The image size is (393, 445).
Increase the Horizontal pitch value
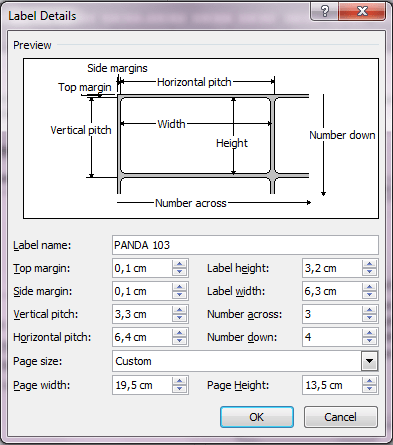click(x=180, y=333)
